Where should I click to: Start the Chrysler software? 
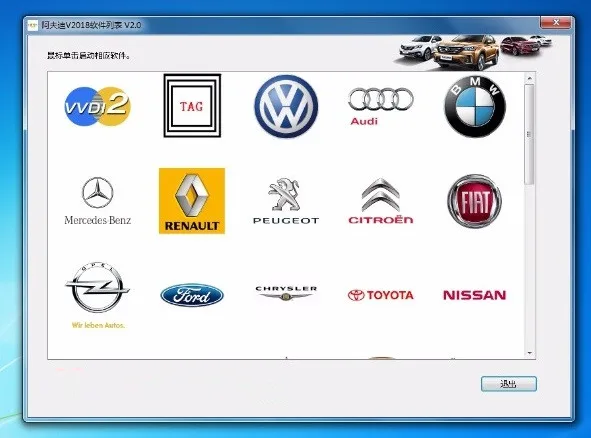pyautogui.click(x=286, y=293)
